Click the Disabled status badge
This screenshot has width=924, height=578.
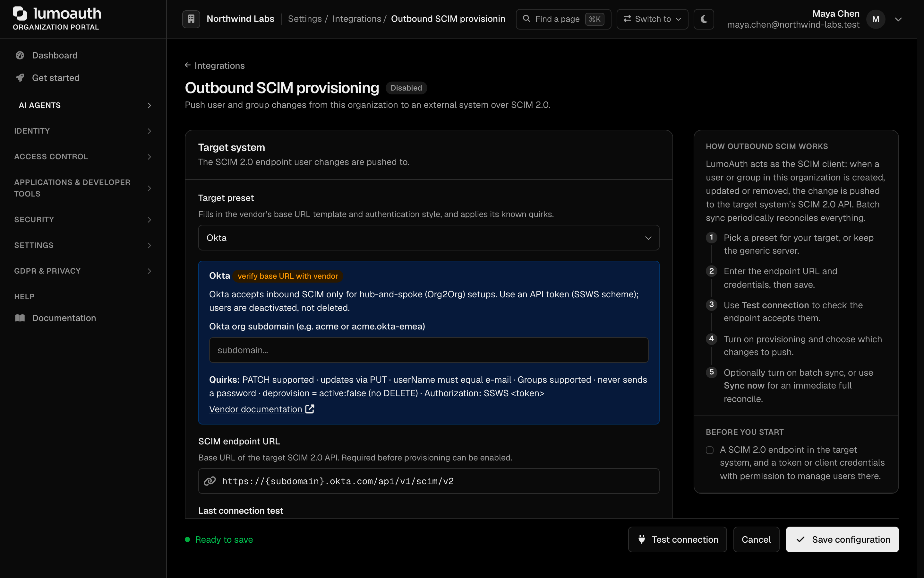[x=406, y=88]
